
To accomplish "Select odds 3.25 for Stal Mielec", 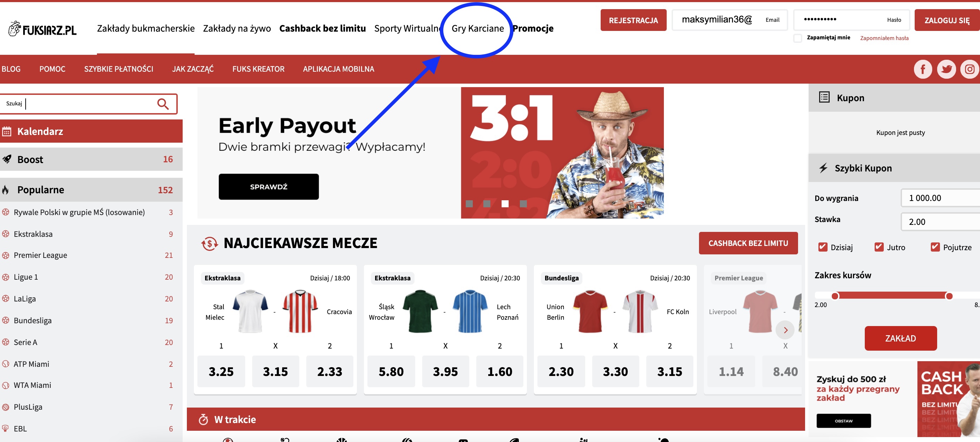I will (221, 371).
